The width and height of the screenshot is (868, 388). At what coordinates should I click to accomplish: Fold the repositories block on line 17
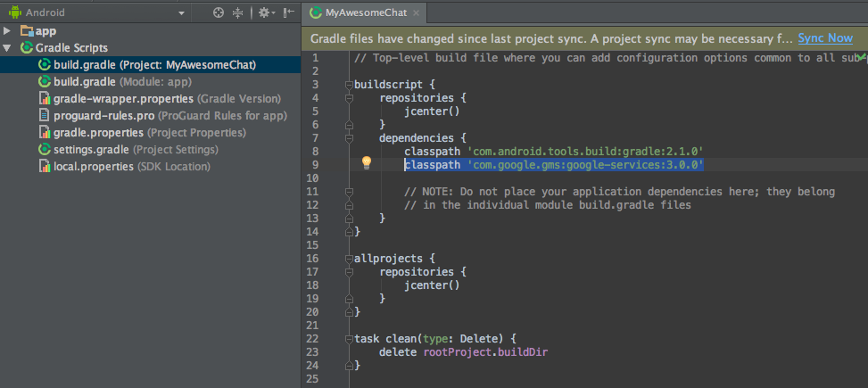[349, 272]
